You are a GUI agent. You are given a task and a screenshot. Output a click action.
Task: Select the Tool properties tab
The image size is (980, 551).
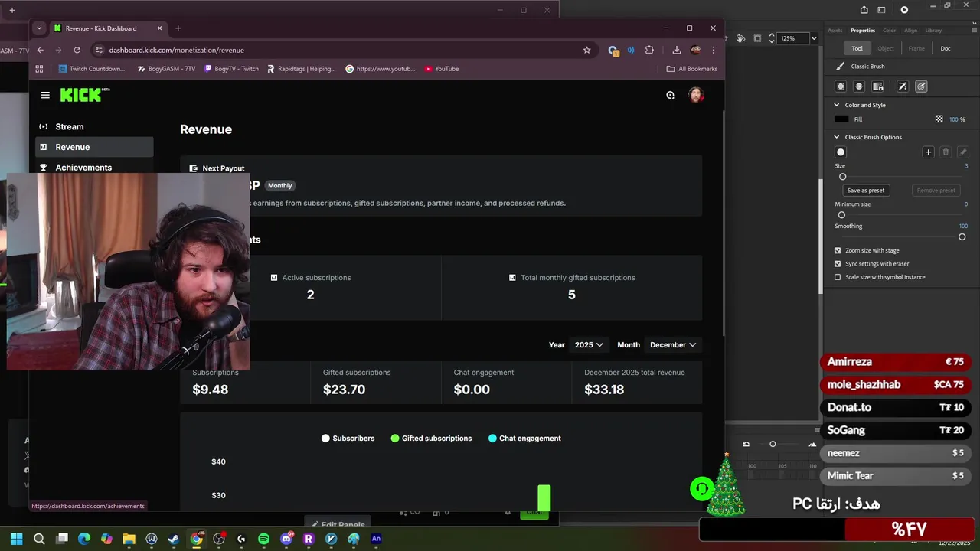[857, 48]
